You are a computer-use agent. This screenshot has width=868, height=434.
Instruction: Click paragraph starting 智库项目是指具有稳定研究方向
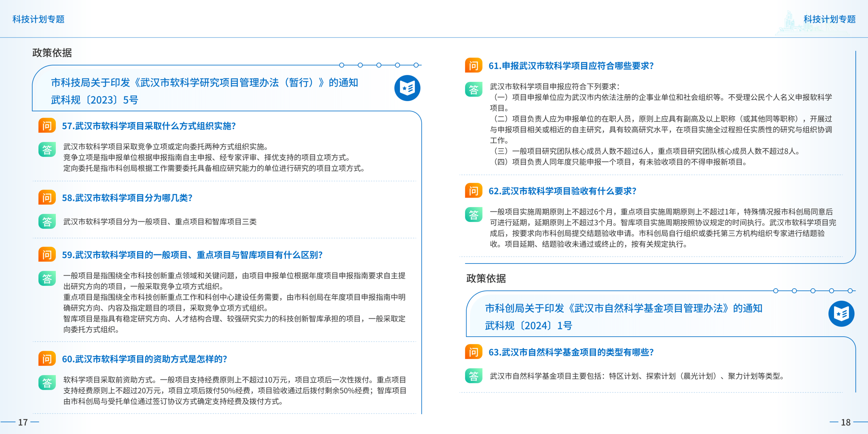click(x=234, y=324)
